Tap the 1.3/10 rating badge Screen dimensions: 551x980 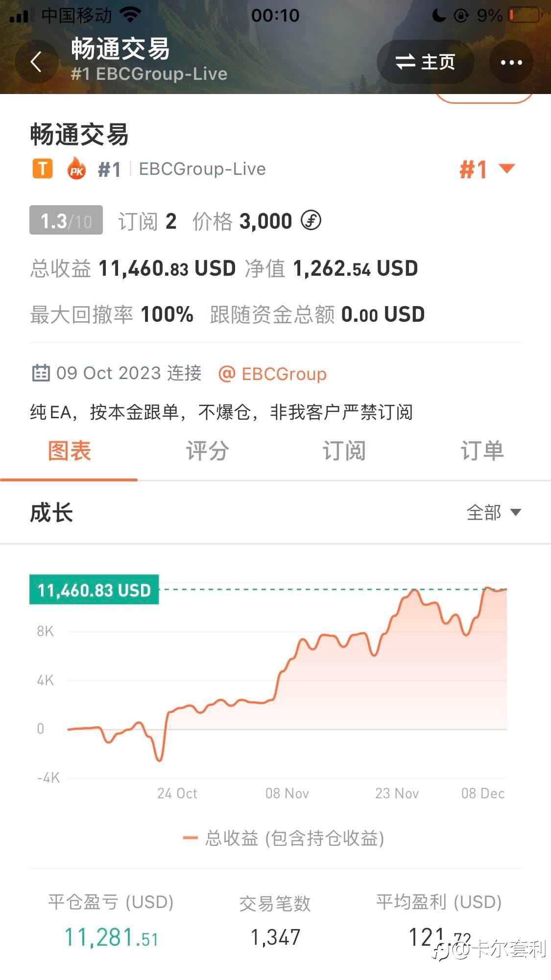coord(66,220)
